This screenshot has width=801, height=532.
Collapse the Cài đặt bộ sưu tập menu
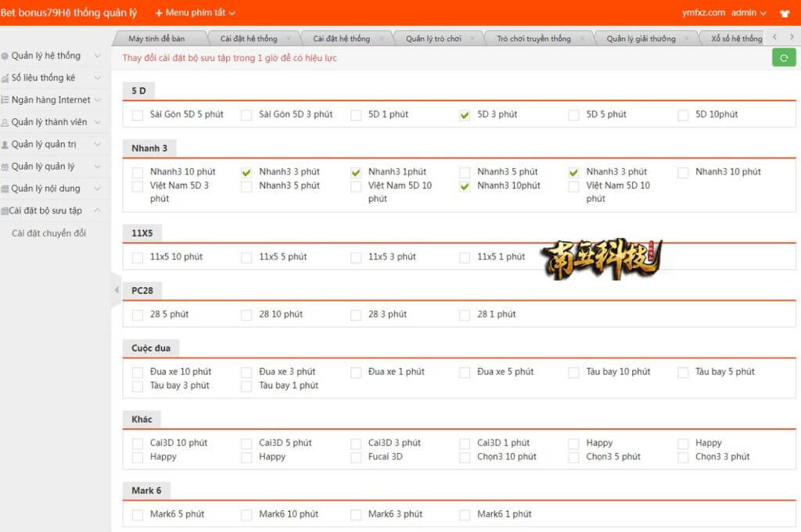[x=97, y=210]
